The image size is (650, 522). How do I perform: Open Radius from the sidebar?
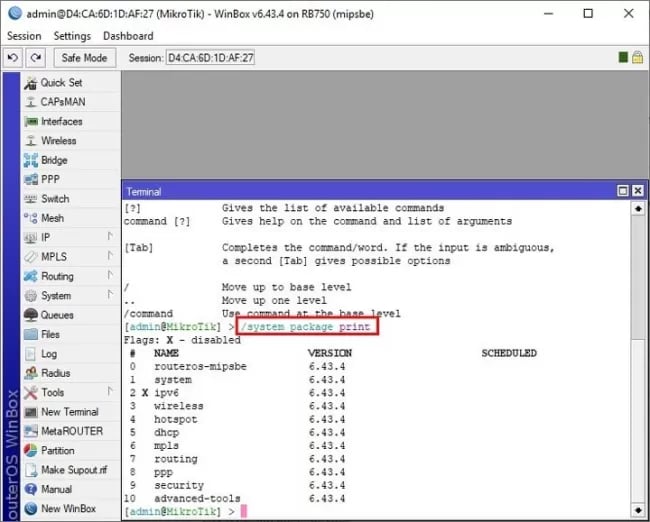coord(70,373)
